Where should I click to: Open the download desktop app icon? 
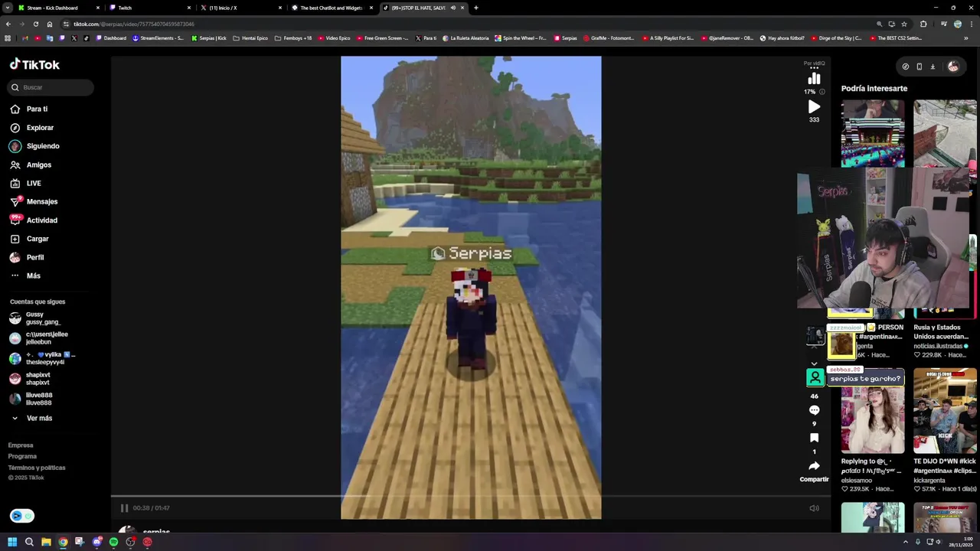point(933,67)
